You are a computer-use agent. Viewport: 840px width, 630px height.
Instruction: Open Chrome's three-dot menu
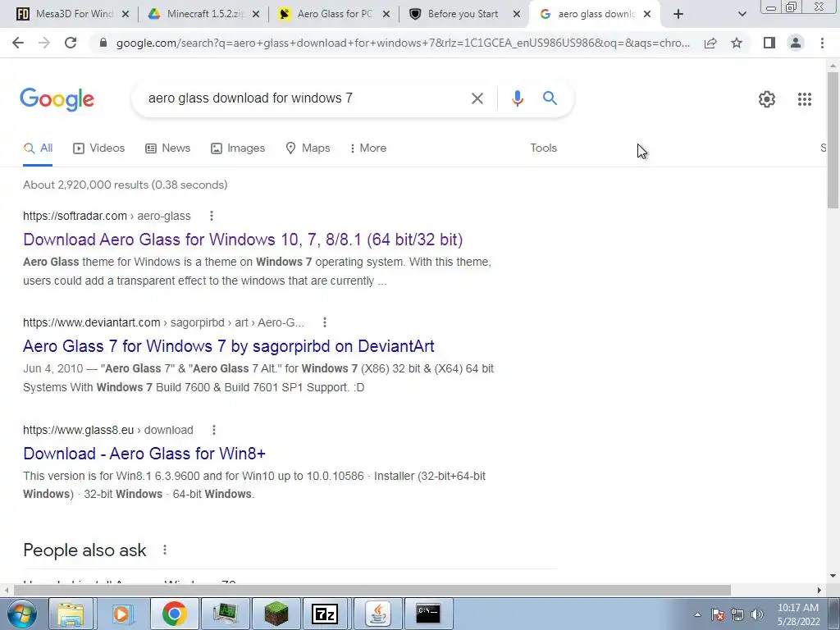(x=822, y=43)
